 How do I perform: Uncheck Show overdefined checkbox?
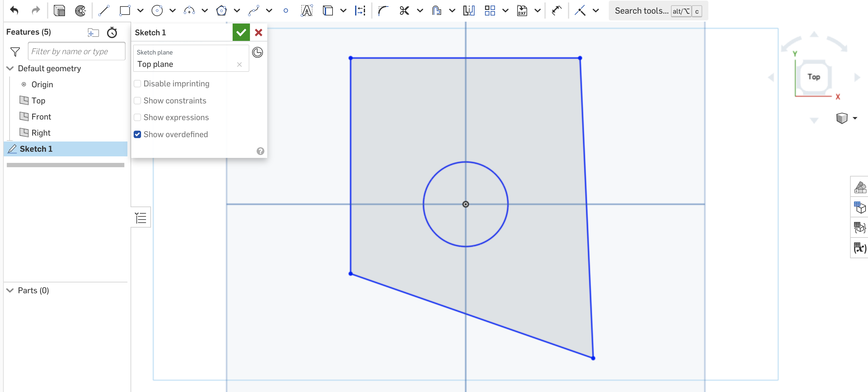tap(137, 134)
